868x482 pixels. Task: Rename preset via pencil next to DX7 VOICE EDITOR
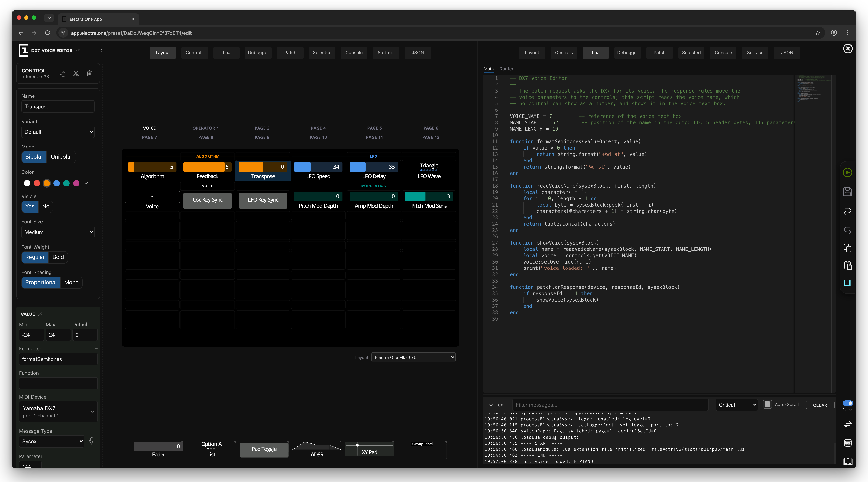pos(78,50)
